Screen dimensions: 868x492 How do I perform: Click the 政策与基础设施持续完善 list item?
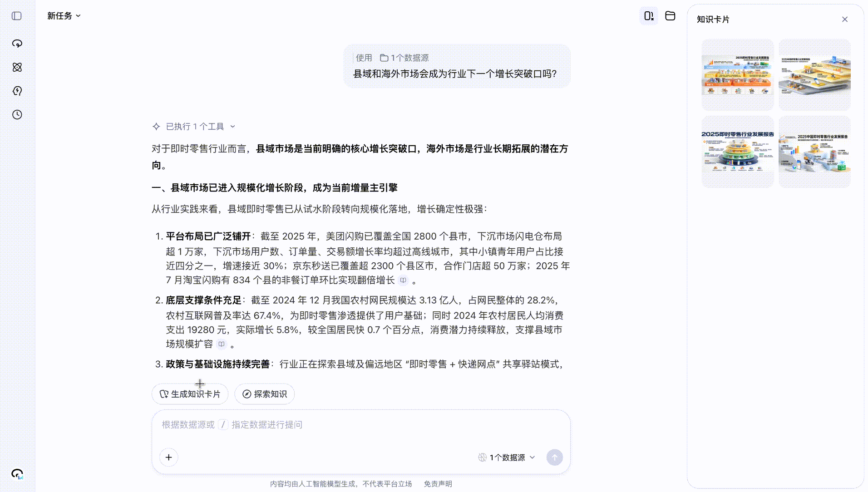[360, 364]
